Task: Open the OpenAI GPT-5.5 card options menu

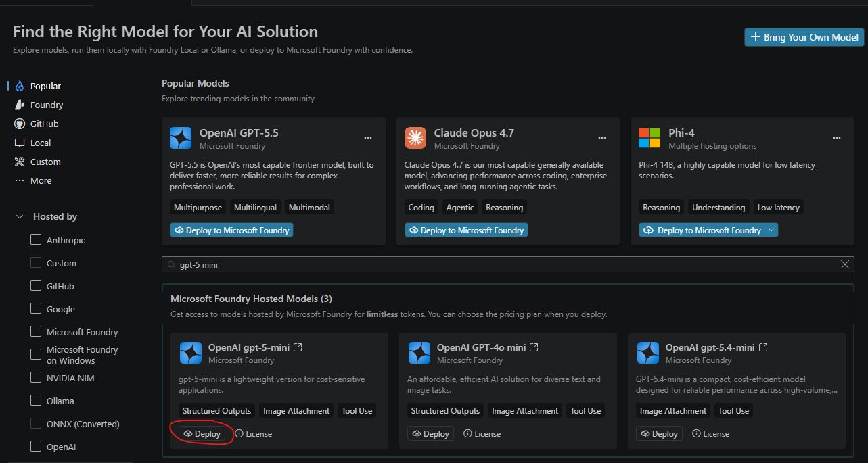Action: tap(368, 138)
